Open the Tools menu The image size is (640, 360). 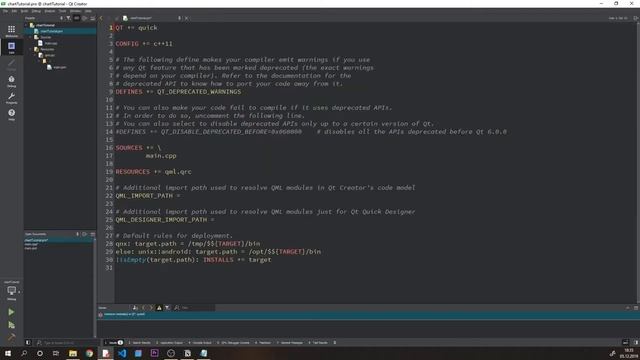click(62, 11)
